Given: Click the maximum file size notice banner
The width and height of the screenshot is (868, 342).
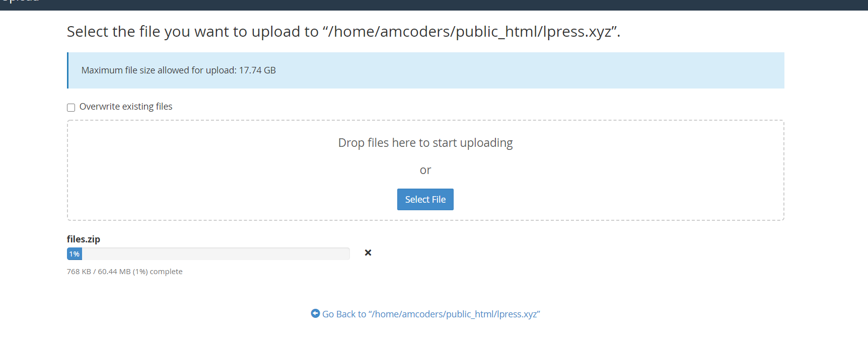Looking at the screenshot, I should (x=503, y=70).
